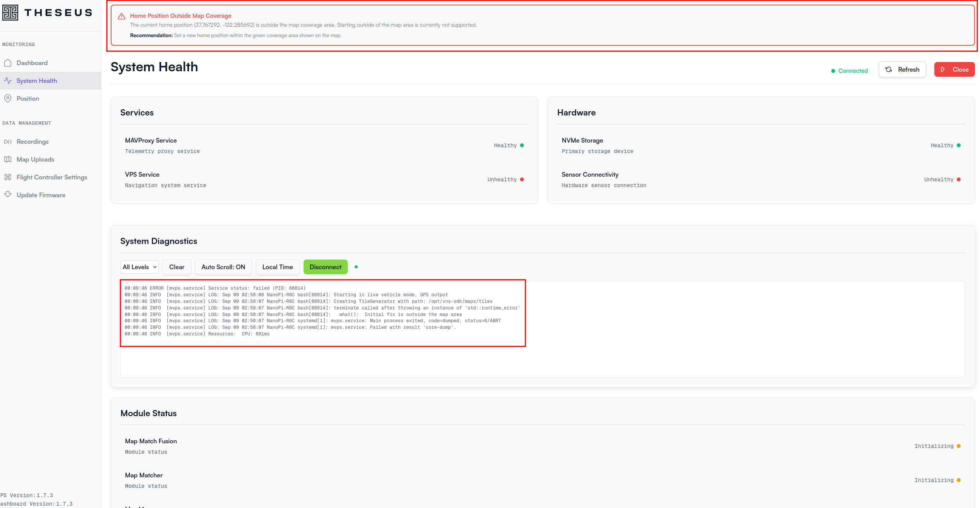The height and width of the screenshot is (508, 980).
Task: Click the System Health pulse icon
Action: click(x=8, y=81)
